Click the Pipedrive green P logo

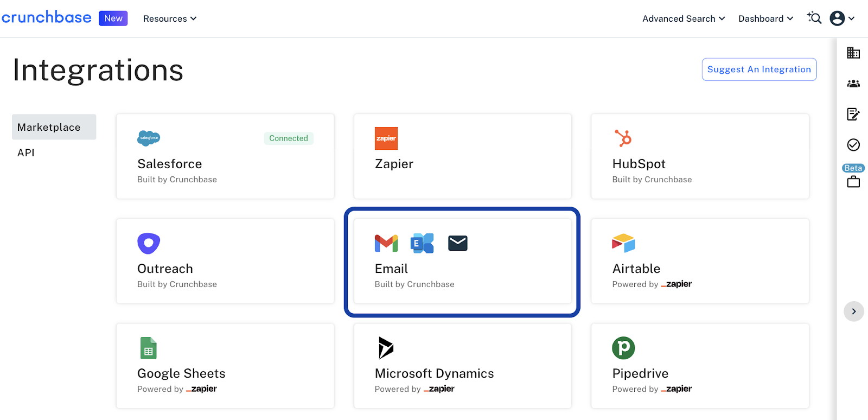point(623,348)
